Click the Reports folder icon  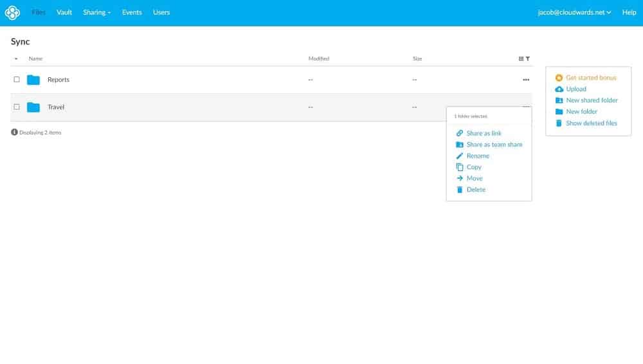pos(33,80)
